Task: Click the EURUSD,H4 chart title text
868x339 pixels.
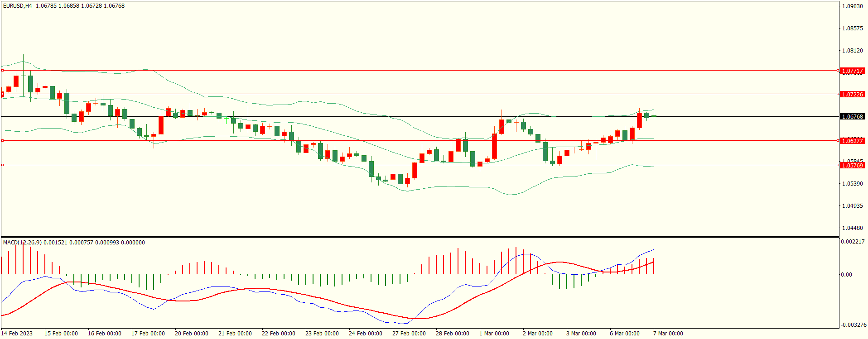Action: (18, 6)
